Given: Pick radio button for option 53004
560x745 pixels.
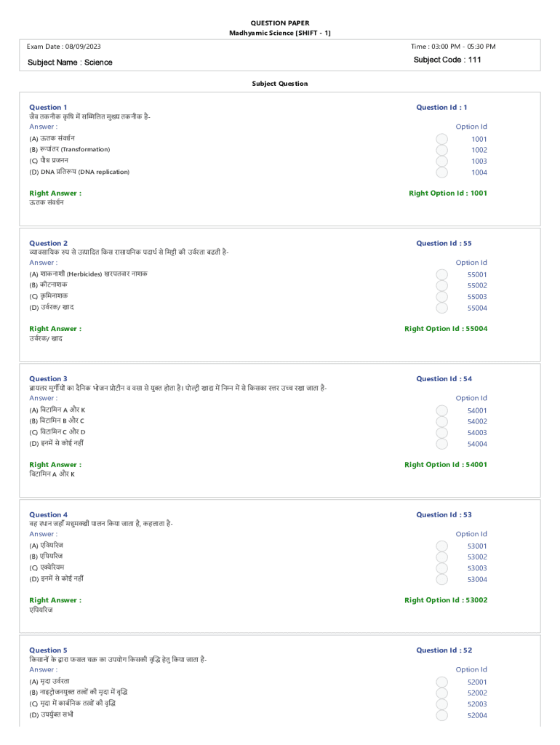Looking at the screenshot, I should (x=441, y=580).
